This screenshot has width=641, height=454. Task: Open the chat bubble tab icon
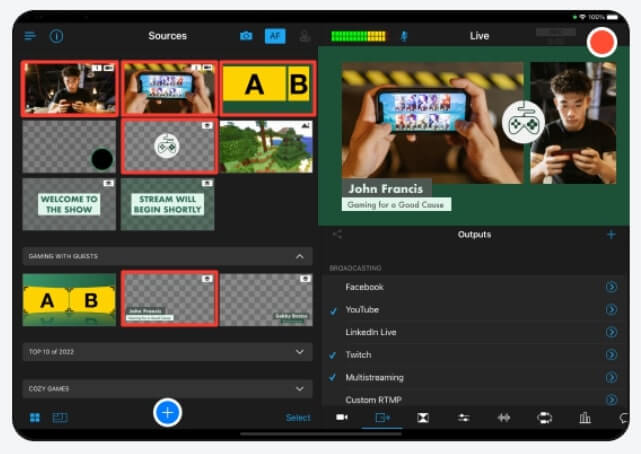624,418
